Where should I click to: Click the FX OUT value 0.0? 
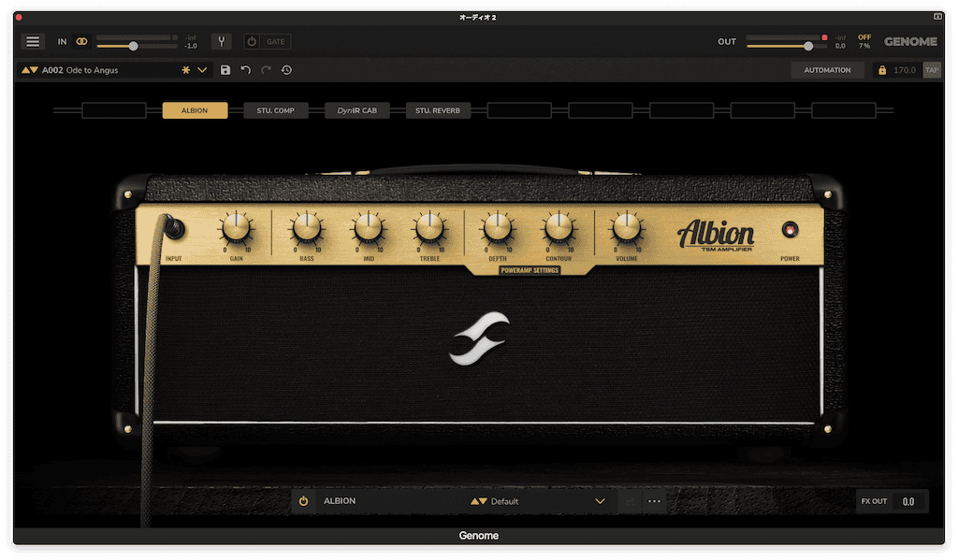click(908, 501)
